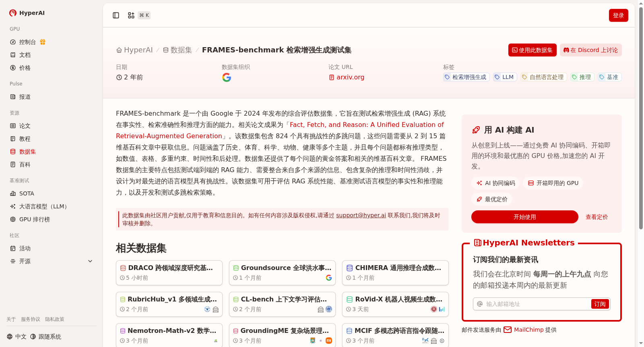
Task: Switch language via 中文 selector
Action: pos(17,337)
